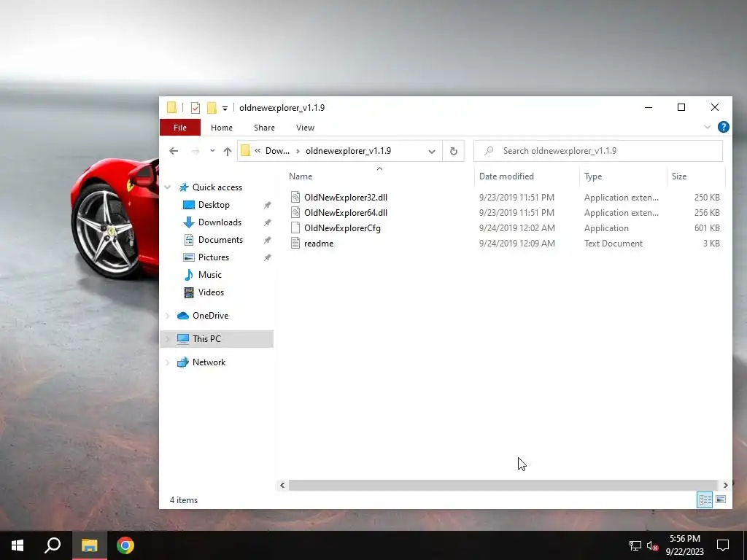747x560 pixels.
Task: Go back using the back arrow
Action: point(174,151)
